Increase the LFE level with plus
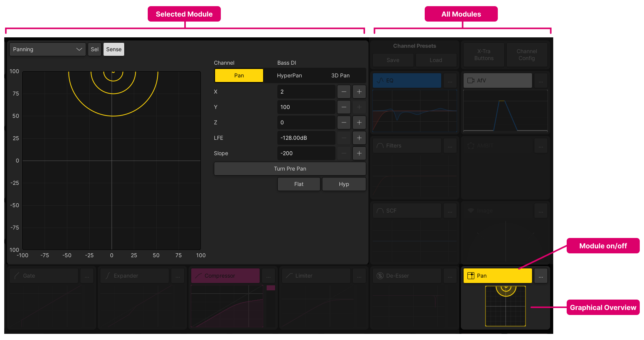Image resolution: width=644 pixels, height=340 pixels. (359, 138)
